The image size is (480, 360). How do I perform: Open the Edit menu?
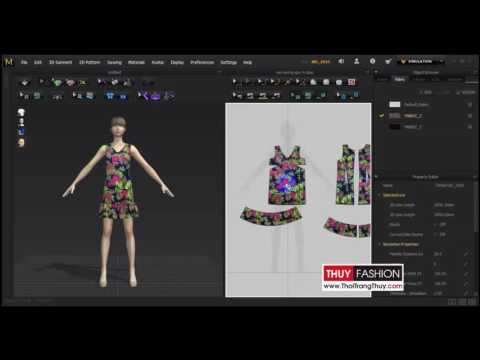(38, 62)
